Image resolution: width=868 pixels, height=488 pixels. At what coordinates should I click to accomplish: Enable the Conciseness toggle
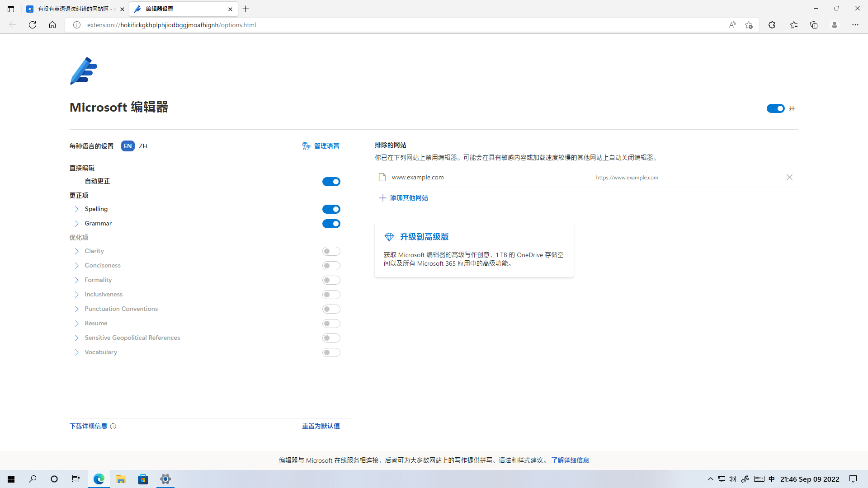331,266
